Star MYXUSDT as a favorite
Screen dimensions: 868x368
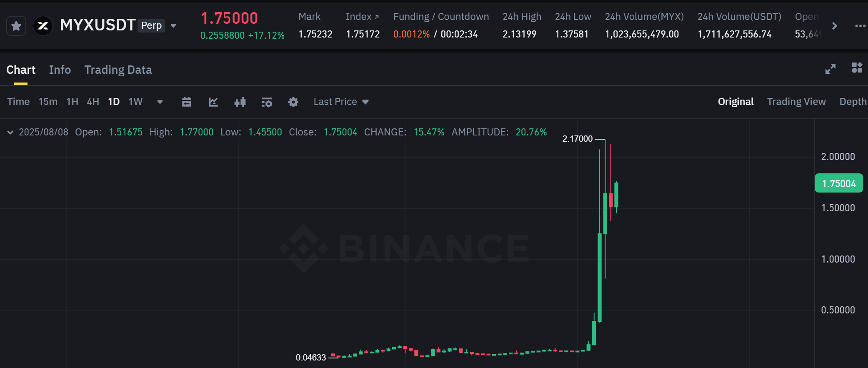16,26
